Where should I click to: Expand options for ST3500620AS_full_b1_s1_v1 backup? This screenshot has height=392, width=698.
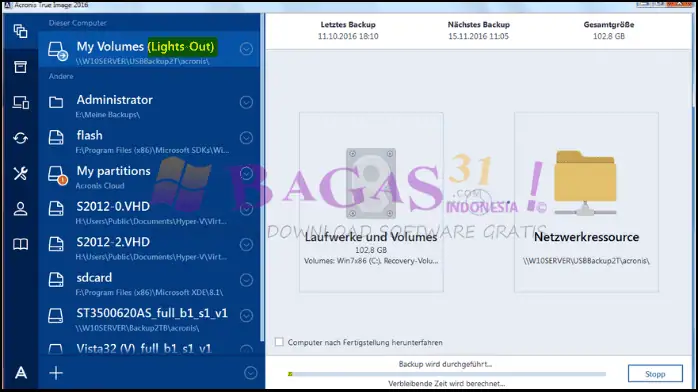point(246,315)
